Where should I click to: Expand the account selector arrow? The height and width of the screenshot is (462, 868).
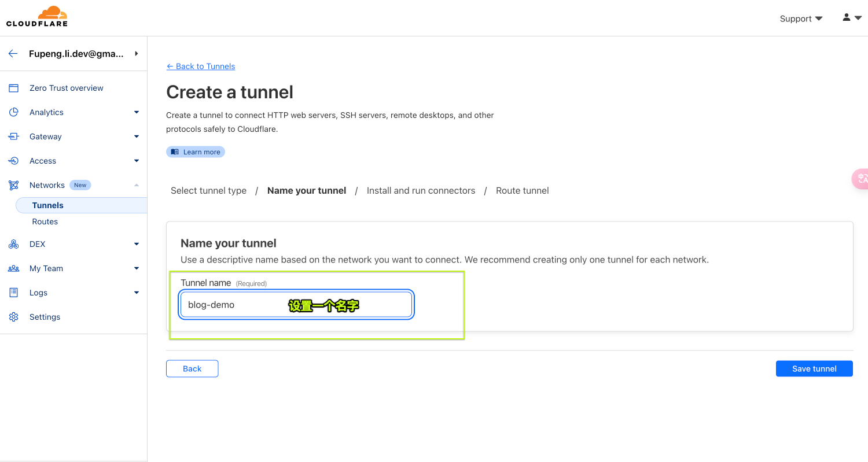click(137, 54)
